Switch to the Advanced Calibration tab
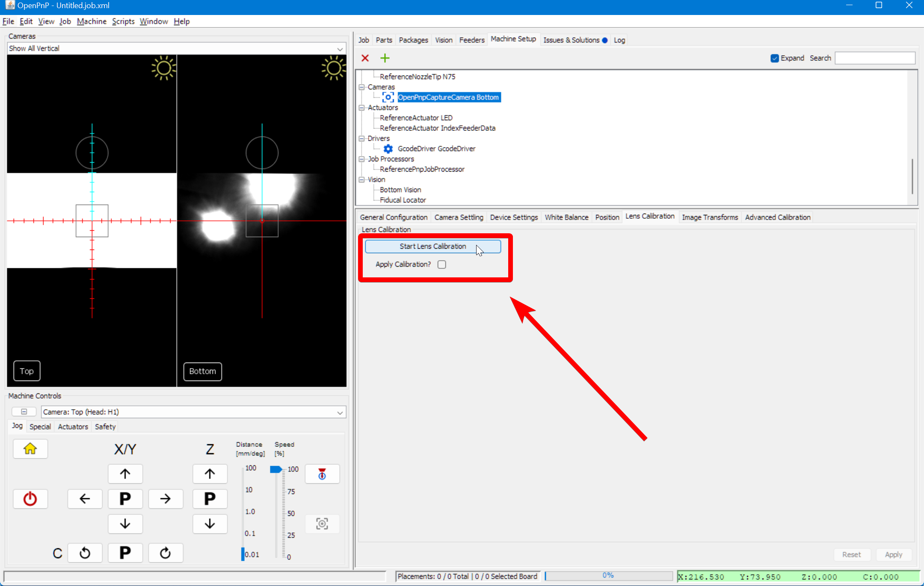Image resolution: width=924 pixels, height=586 pixels. (777, 217)
